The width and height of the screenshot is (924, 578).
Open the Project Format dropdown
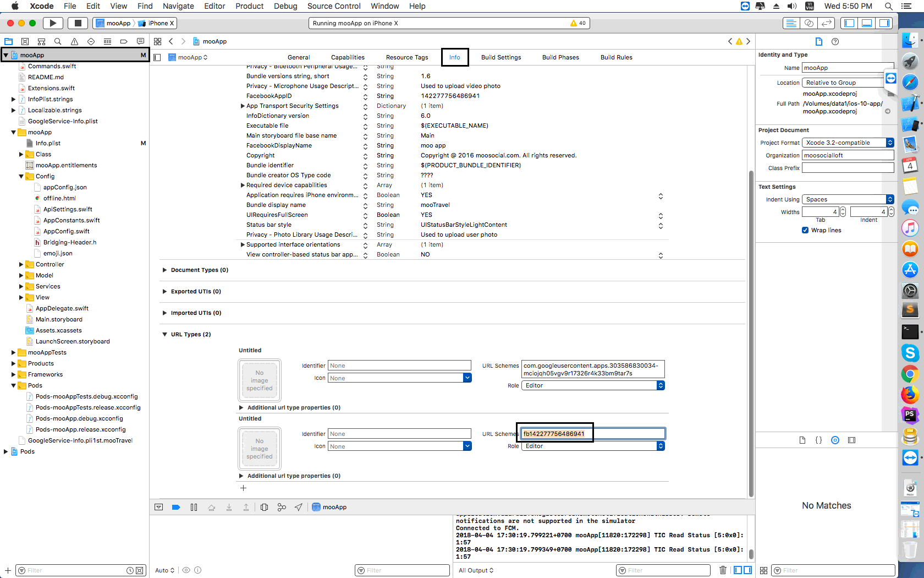coord(848,143)
